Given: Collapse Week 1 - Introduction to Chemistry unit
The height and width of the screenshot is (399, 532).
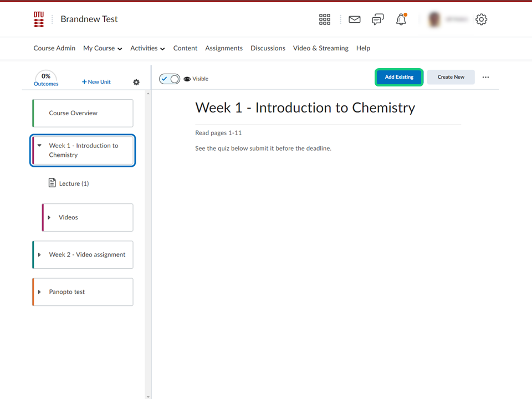Looking at the screenshot, I should click(x=40, y=146).
